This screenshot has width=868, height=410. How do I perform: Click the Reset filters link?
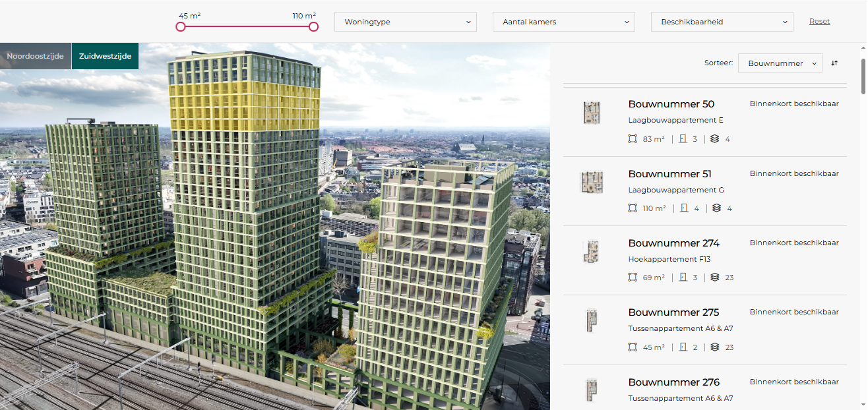819,21
